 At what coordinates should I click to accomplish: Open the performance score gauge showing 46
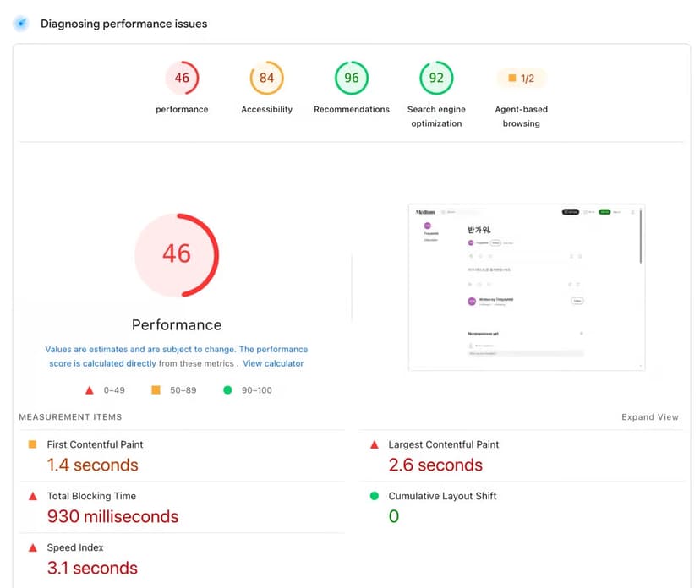click(182, 78)
